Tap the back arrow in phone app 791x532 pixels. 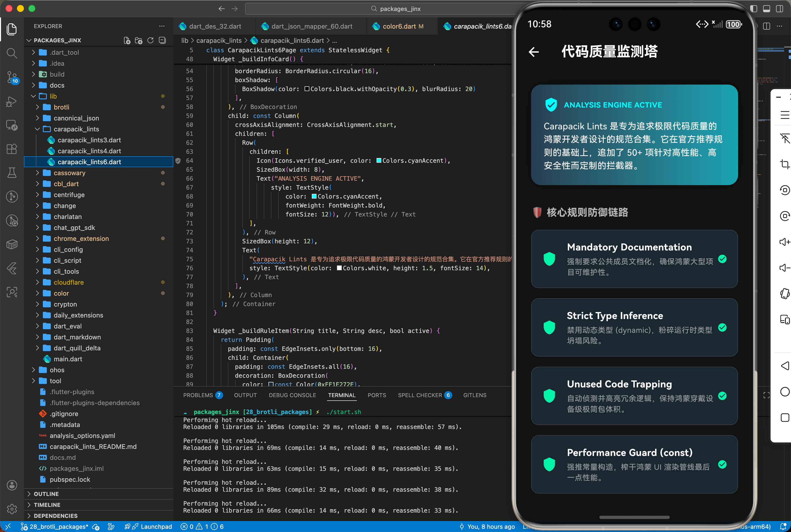tap(534, 52)
